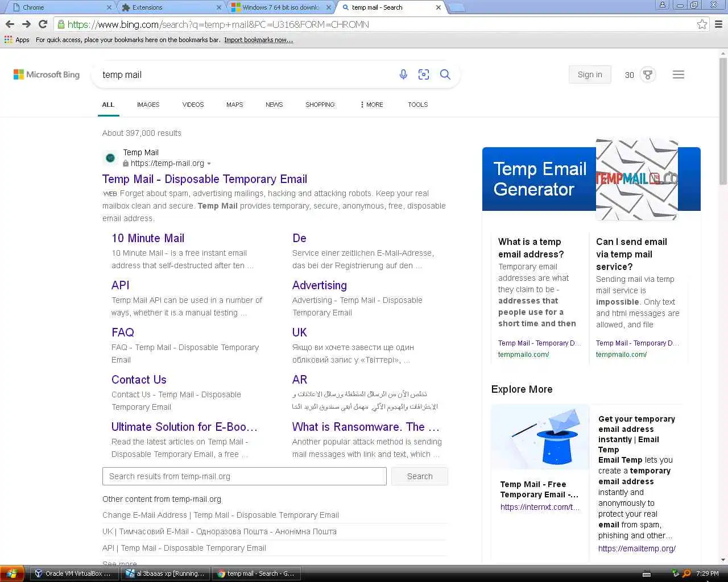Viewport: 728px width, 582px height.
Task: Switch to the Chrome tab
Action: (59, 7)
